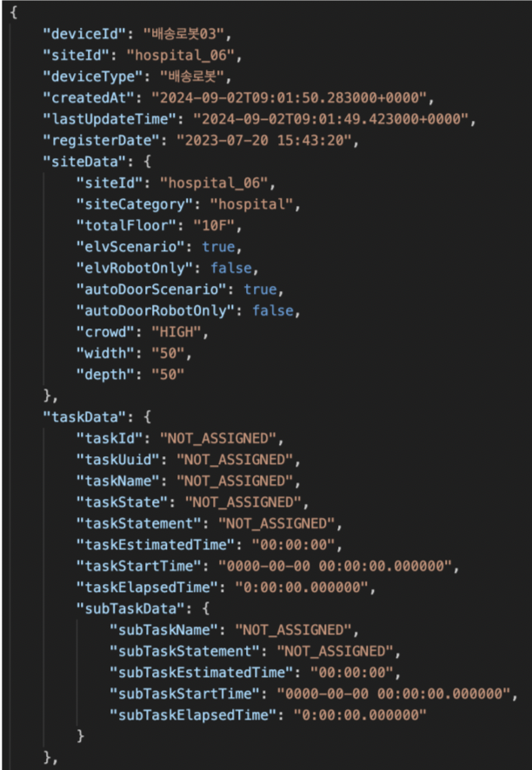Click the "taskEstimatedTime" key
Image resolution: width=532 pixels, height=770 pixels.
tap(156, 545)
